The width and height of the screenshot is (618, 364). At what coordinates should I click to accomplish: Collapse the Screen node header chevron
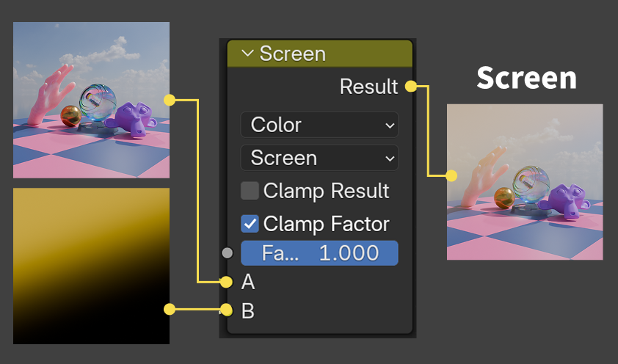(247, 54)
